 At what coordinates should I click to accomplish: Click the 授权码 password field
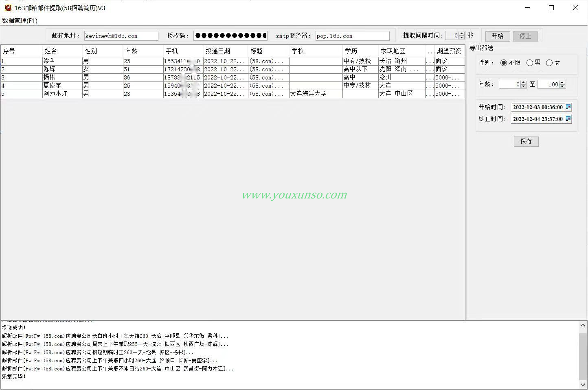coord(230,36)
